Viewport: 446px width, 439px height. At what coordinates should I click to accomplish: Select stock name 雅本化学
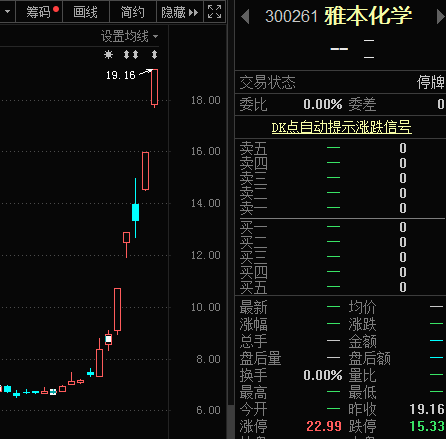coord(368,16)
